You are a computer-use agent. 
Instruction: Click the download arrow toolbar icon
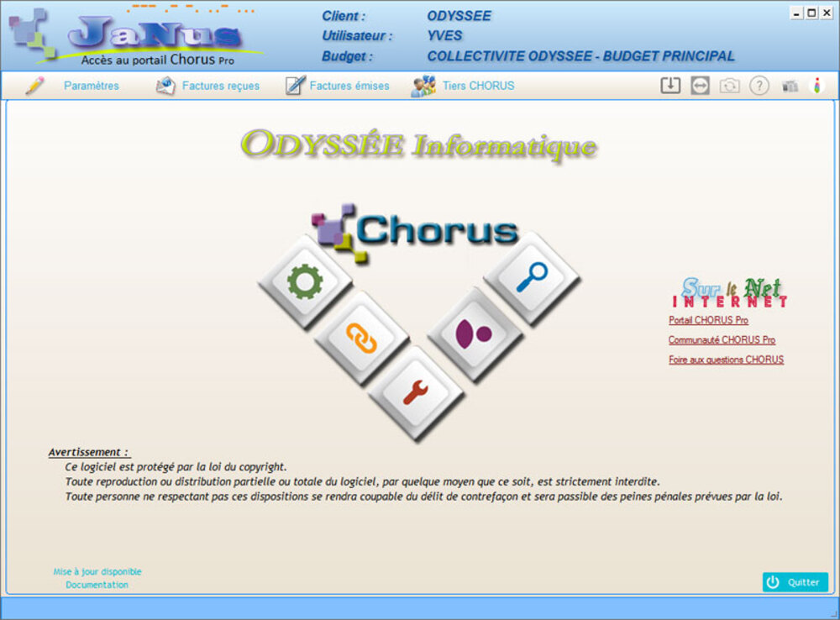click(669, 86)
